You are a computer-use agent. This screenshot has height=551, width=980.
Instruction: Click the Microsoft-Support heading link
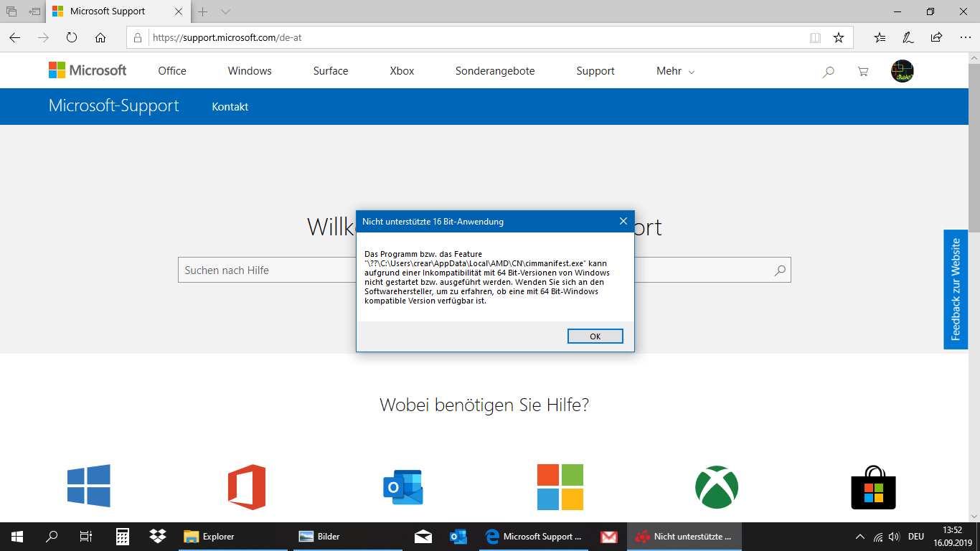(114, 106)
